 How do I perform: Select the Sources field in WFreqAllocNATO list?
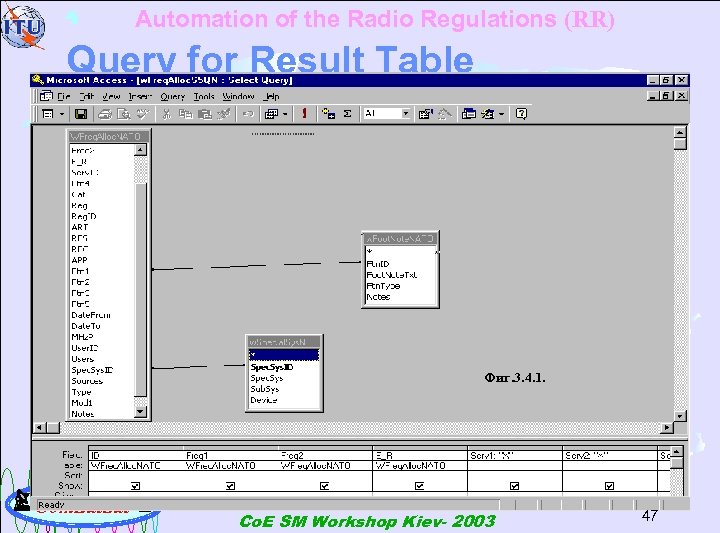(87, 382)
